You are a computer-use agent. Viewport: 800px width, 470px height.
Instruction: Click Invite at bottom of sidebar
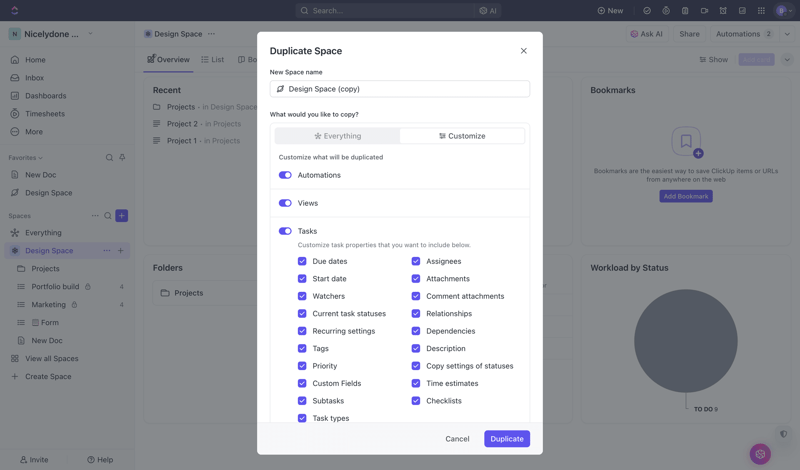34,460
